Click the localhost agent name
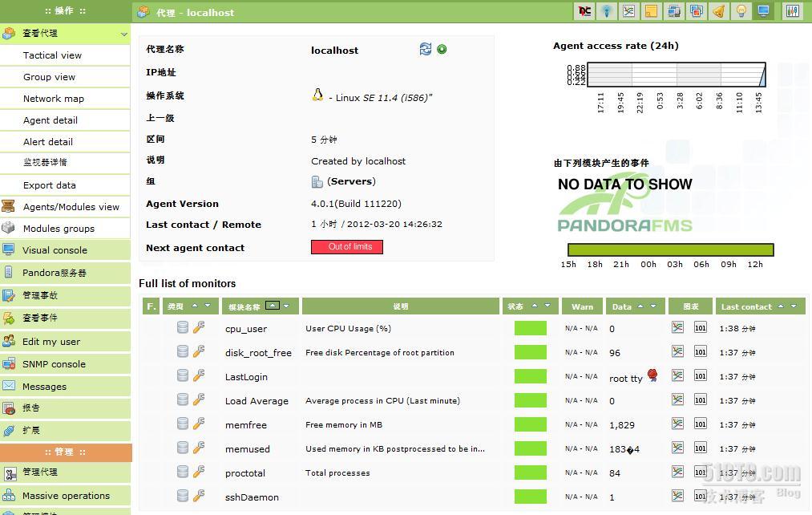The width and height of the screenshot is (812, 515). tap(334, 51)
